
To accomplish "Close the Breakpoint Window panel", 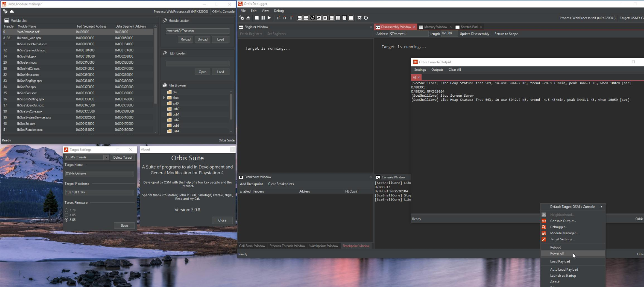I will point(371,177).
